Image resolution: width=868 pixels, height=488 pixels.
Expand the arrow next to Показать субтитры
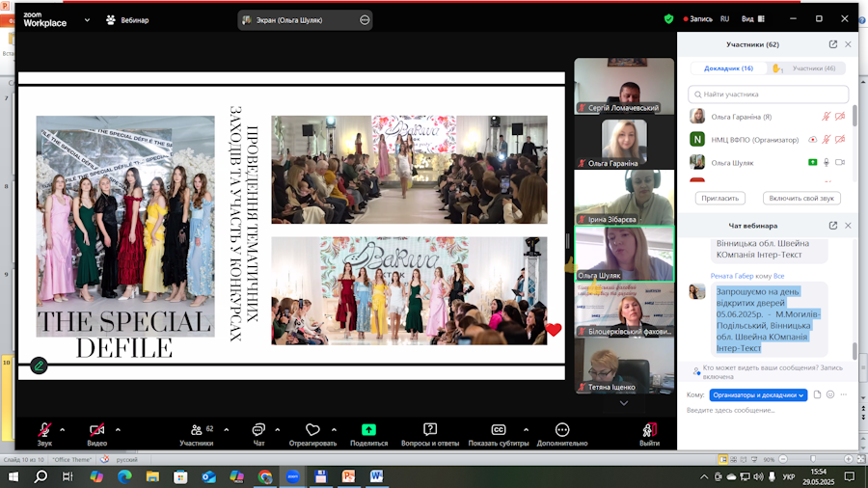(x=526, y=430)
